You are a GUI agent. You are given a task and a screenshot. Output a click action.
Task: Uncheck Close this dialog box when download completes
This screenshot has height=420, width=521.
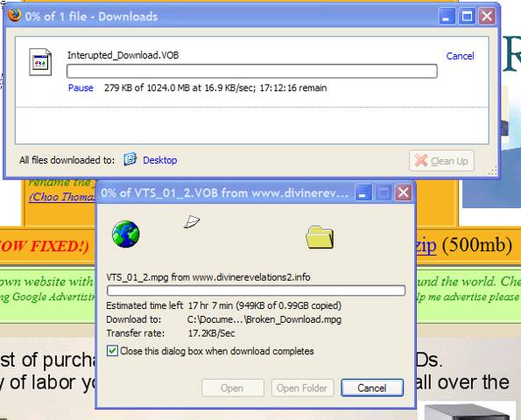(112, 351)
